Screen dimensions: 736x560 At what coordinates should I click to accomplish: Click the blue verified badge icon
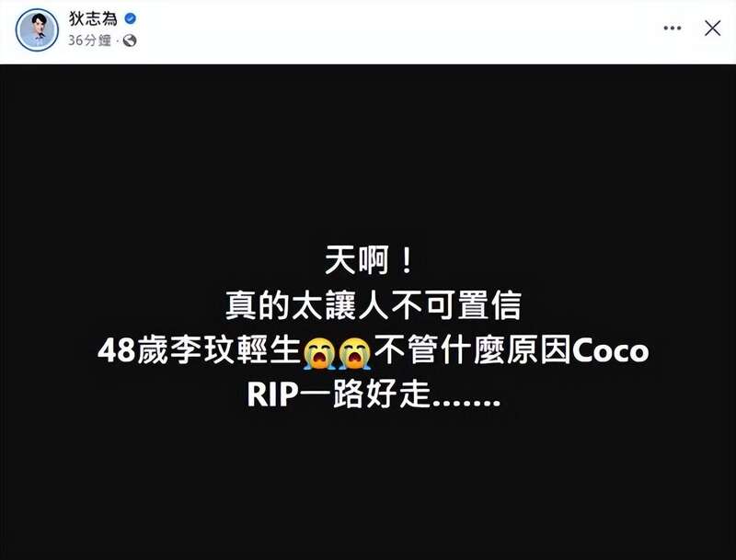click(x=131, y=18)
